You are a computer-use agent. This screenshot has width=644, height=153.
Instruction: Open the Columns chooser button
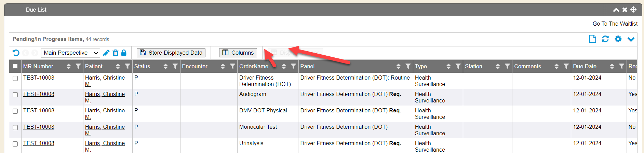[238, 53]
